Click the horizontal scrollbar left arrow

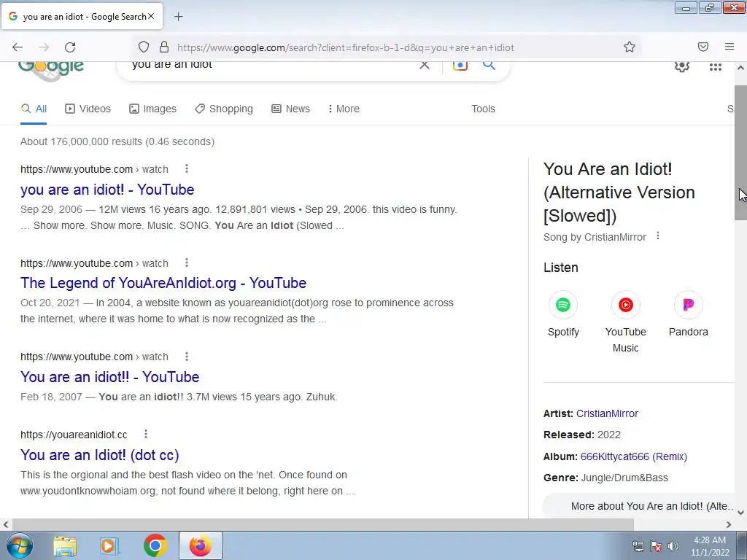coord(6,524)
